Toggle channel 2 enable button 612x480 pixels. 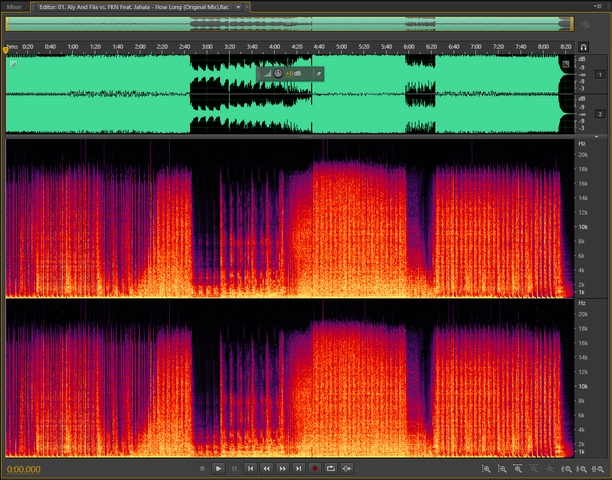pyautogui.click(x=601, y=114)
